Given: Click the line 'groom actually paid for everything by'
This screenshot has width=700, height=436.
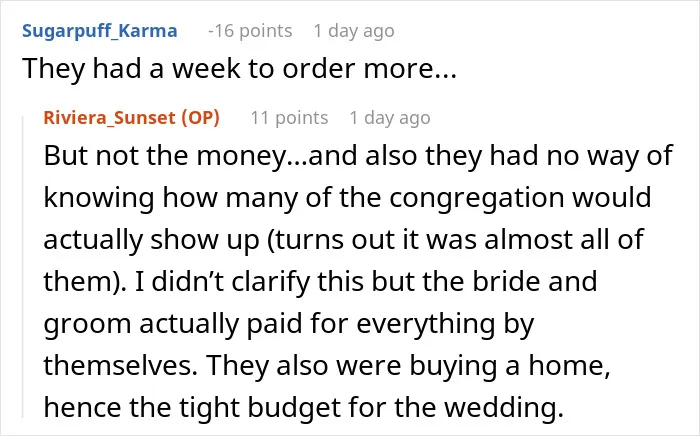Looking at the screenshot, I should (289, 324).
